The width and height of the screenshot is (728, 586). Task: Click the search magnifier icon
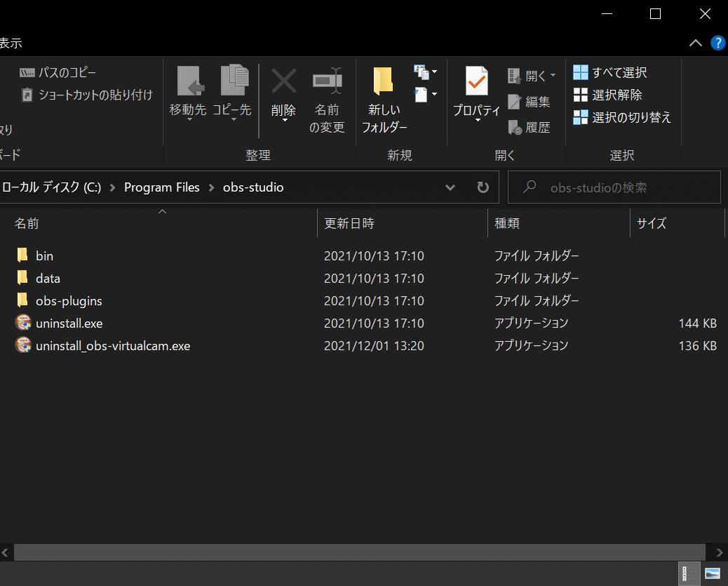pos(530,187)
